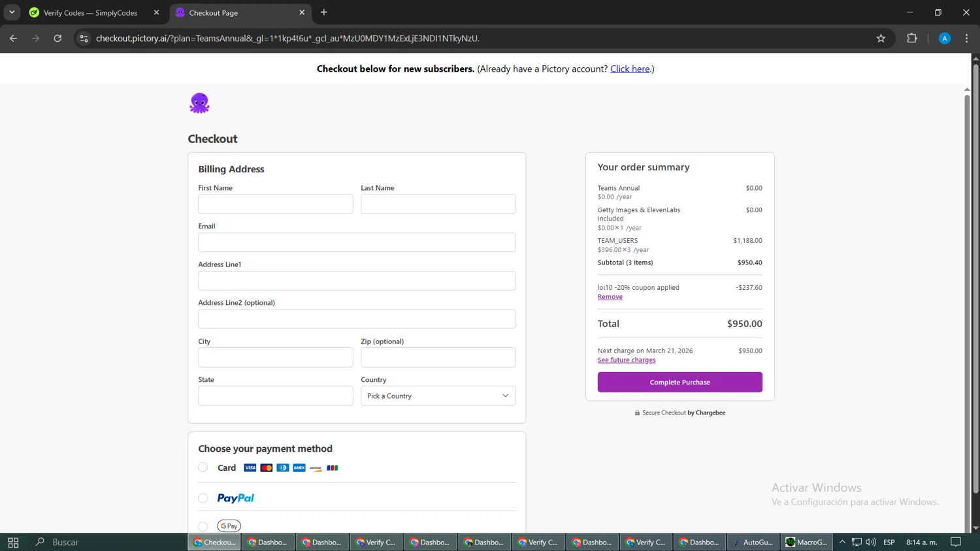Open the Chrome extensions puzzle icon
Screen dimensions: 980x551
[x=912, y=39]
